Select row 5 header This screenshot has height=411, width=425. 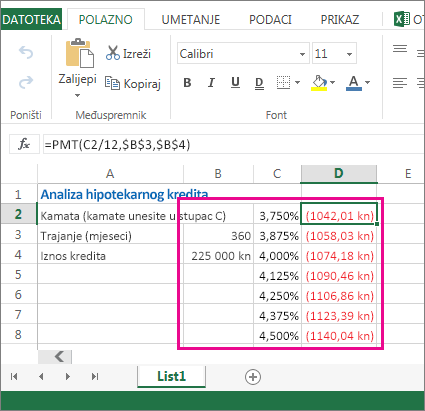(x=18, y=274)
